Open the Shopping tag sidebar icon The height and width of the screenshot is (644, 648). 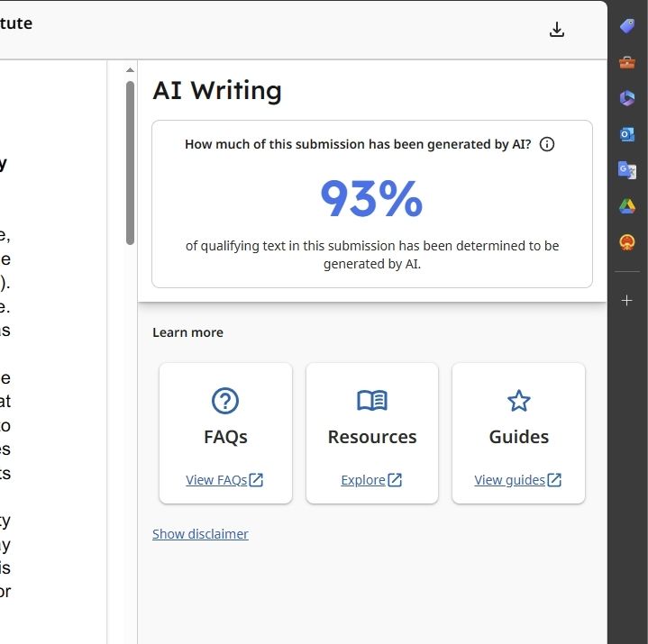coord(627,26)
